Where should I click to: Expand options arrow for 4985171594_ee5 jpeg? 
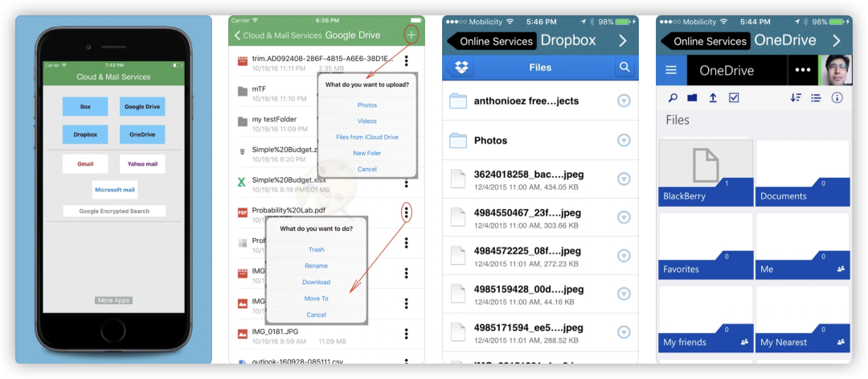point(624,332)
